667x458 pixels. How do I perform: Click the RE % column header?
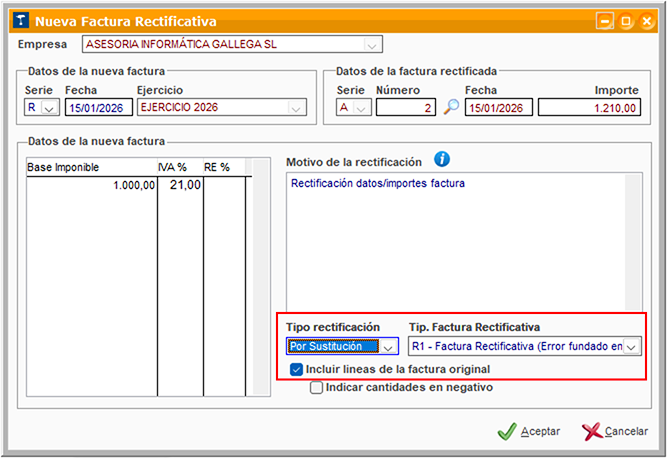[224, 168]
